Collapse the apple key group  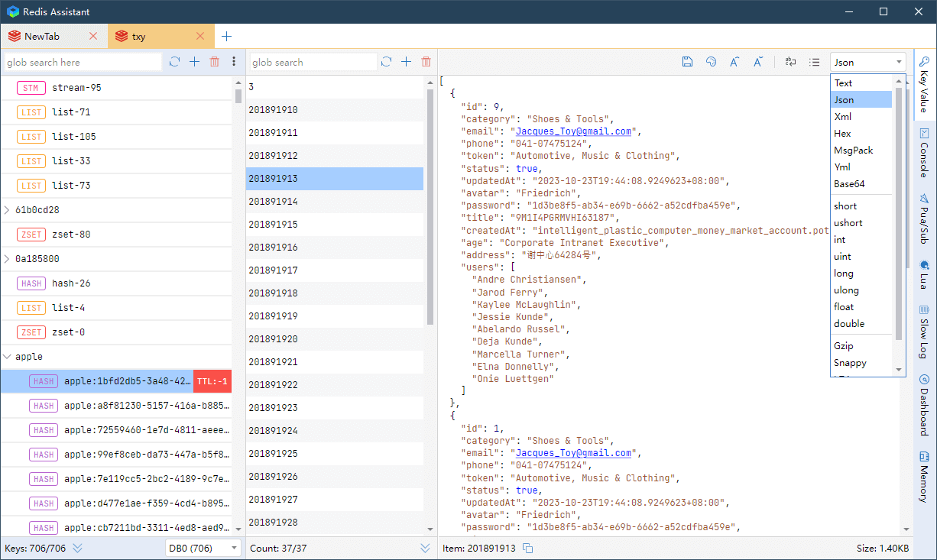(x=7, y=357)
